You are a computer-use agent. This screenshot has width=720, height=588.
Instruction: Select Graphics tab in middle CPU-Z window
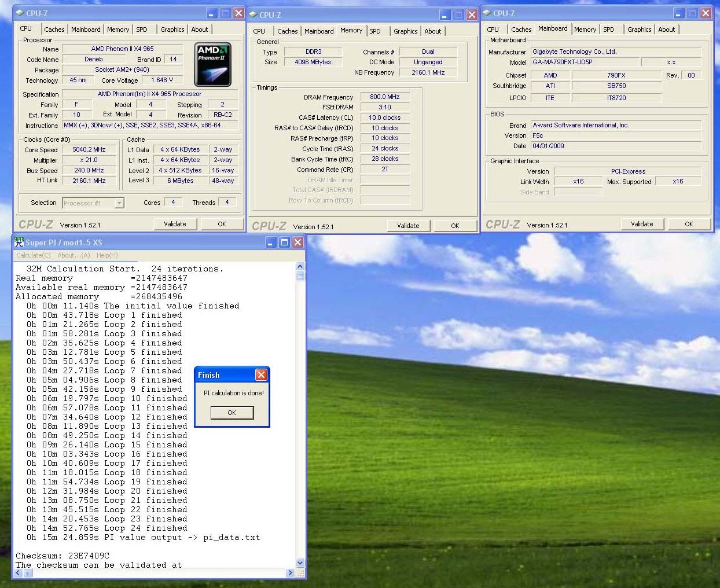406,31
